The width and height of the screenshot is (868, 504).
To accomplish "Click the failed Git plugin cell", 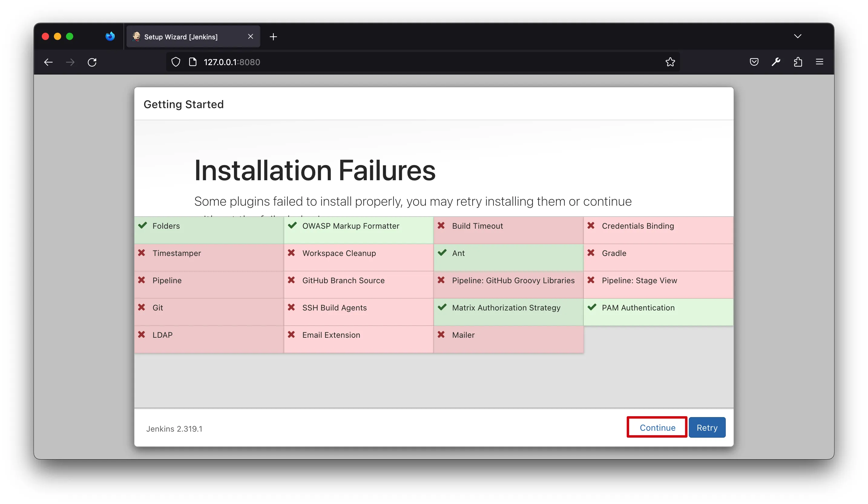I will (209, 312).
